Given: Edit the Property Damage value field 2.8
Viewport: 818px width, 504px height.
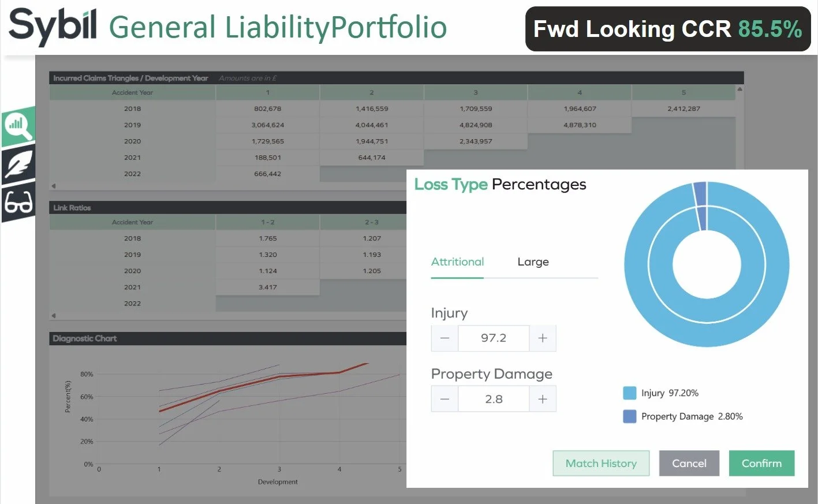Looking at the screenshot, I should coord(494,399).
